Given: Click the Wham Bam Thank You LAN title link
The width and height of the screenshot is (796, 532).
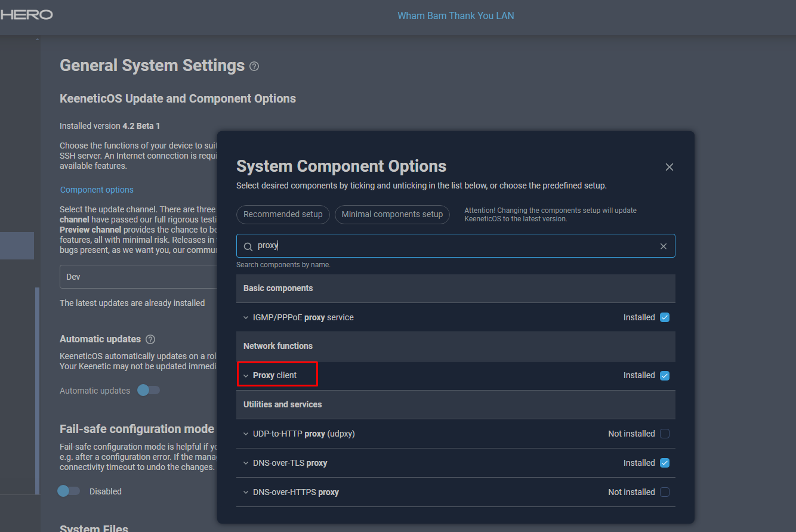Looking at the screenshot, I should 456,16.
